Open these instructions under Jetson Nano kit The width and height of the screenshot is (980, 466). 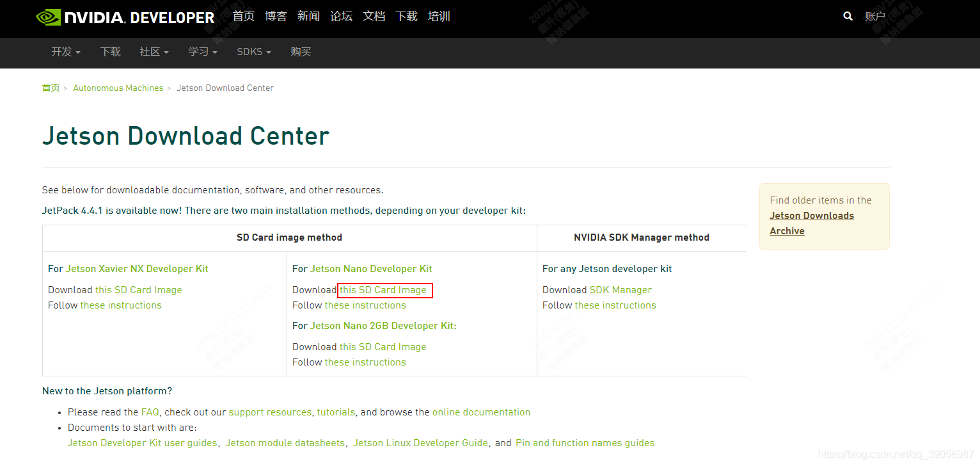(x=365, y=305)
